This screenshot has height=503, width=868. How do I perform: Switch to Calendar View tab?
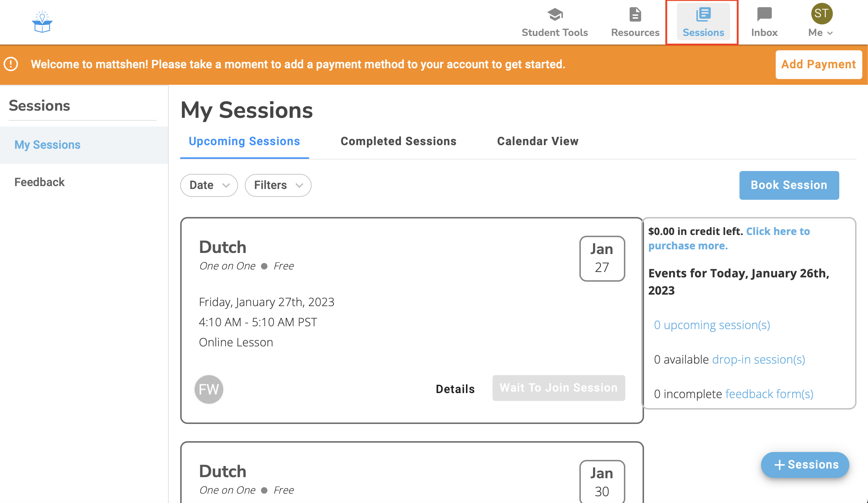tap(537, 141)
